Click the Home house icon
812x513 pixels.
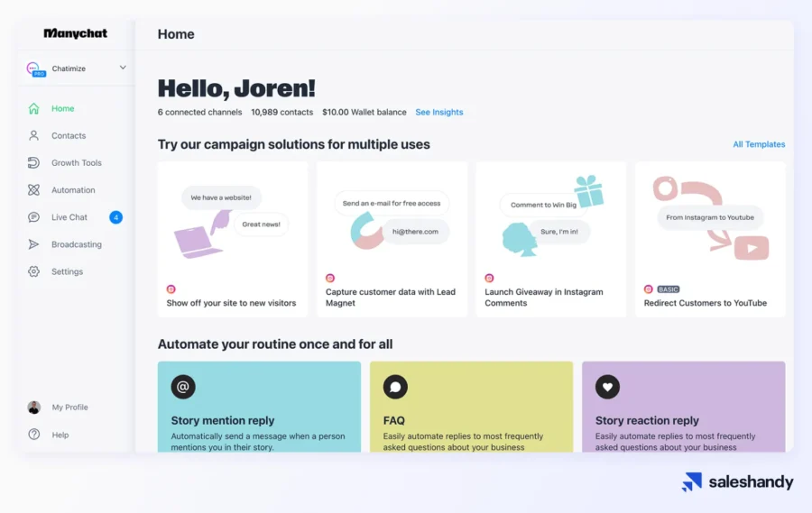pyautogui.click(x=33, y=108)
